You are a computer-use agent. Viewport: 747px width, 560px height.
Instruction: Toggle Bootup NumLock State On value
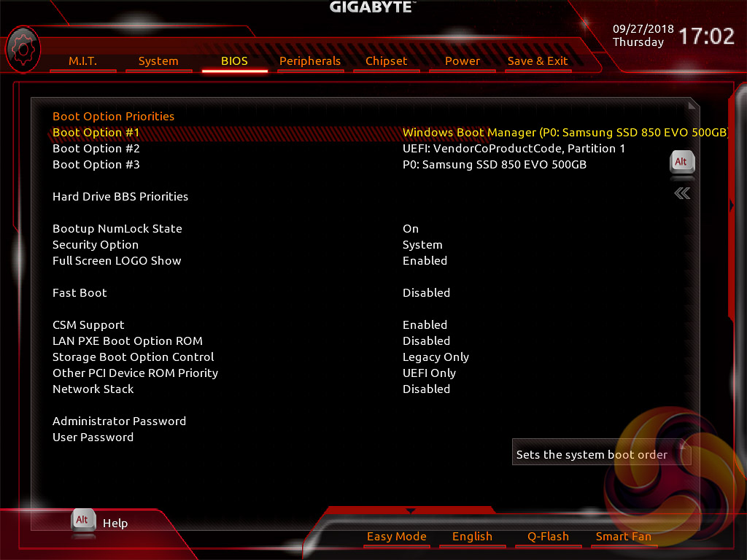click(x=411, y=228)
